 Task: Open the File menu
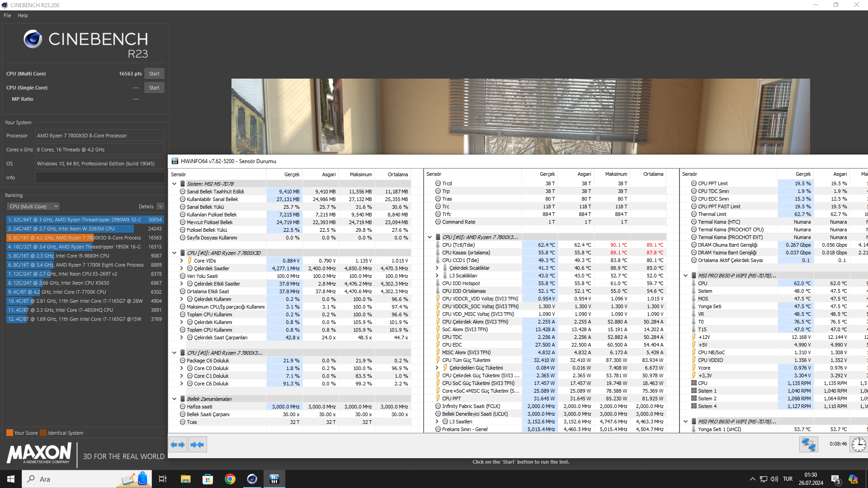pyautogui.click(x=7, y=15)
